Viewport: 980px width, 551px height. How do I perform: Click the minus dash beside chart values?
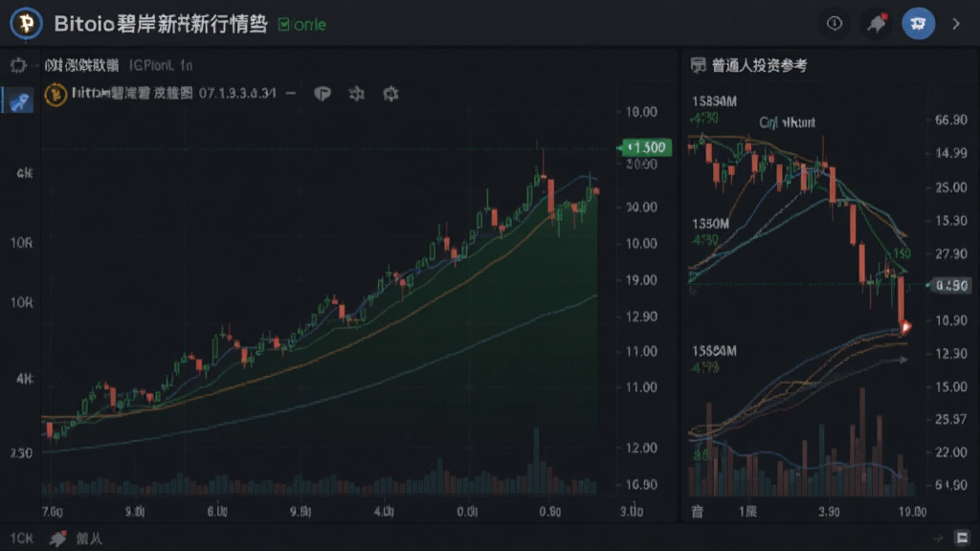point(291,94)
